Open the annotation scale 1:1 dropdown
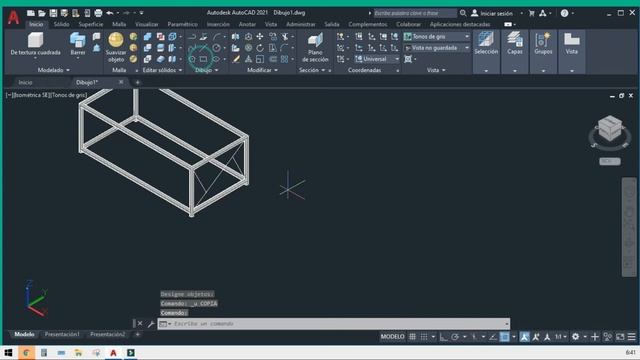Viewport: 640px width, 360px height. point(560,337)
